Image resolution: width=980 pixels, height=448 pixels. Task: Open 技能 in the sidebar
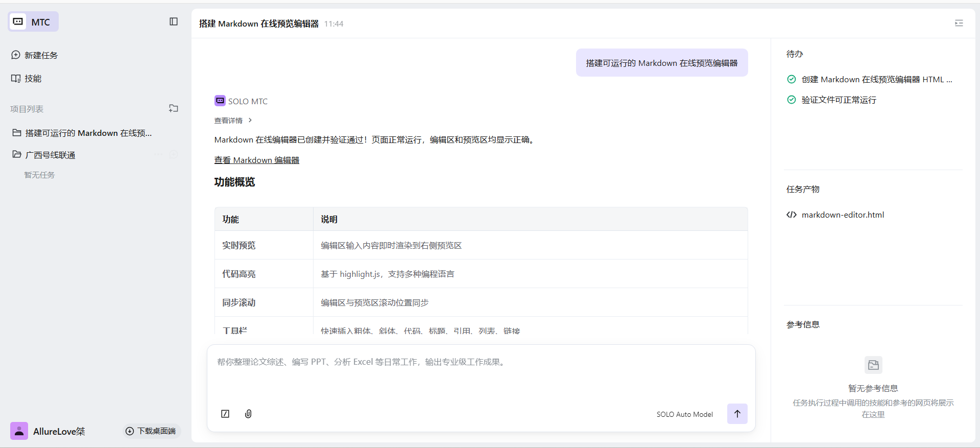pyautogui.click(x=33, y=79)
